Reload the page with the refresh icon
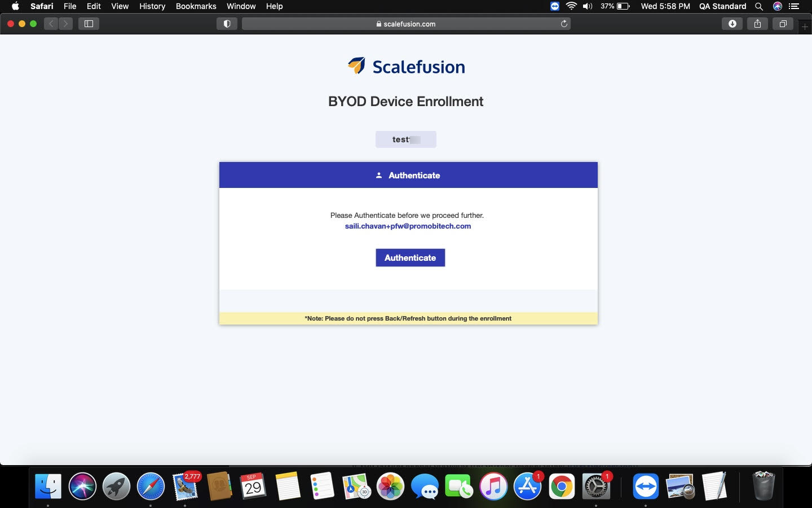Viewport: 812px width, 508px height. click(x=564, y=24)
